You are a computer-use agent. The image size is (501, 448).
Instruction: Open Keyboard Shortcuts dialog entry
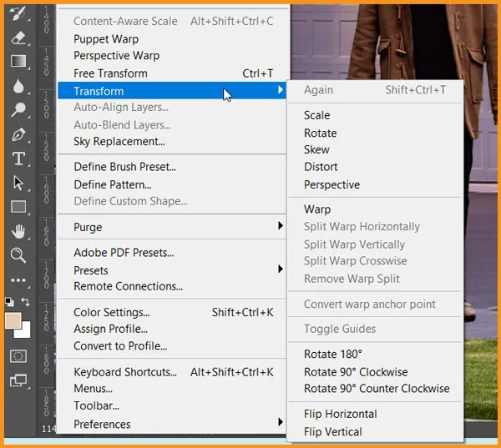(125, 372)
